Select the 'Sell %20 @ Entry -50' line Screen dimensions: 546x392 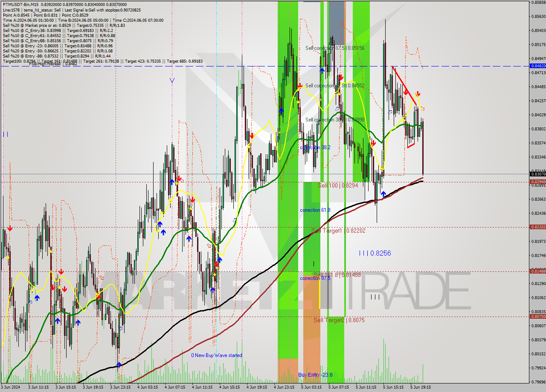point(58,51)
